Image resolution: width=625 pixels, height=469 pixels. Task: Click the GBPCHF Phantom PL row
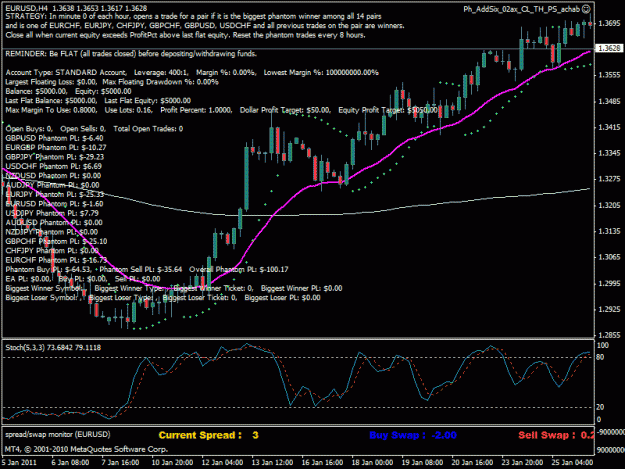tap(56, 241)
